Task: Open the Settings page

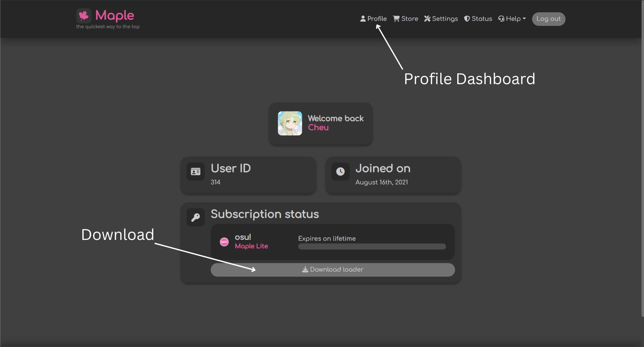Action: click(x=445, y=19)
